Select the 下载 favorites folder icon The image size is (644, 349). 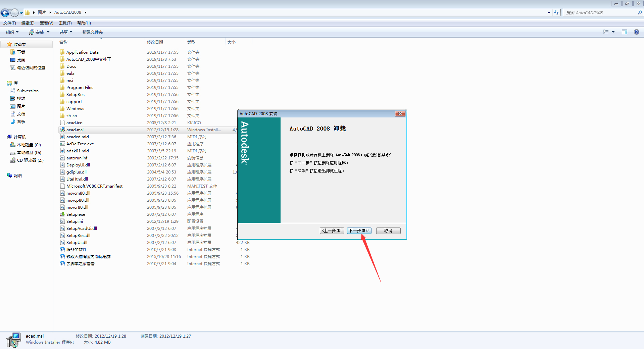tap(13, 52)
